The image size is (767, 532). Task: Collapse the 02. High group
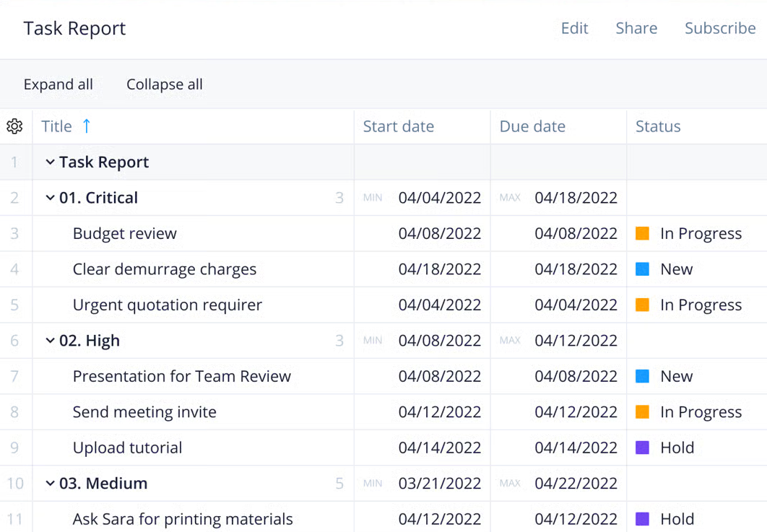[x=49, y=340]
